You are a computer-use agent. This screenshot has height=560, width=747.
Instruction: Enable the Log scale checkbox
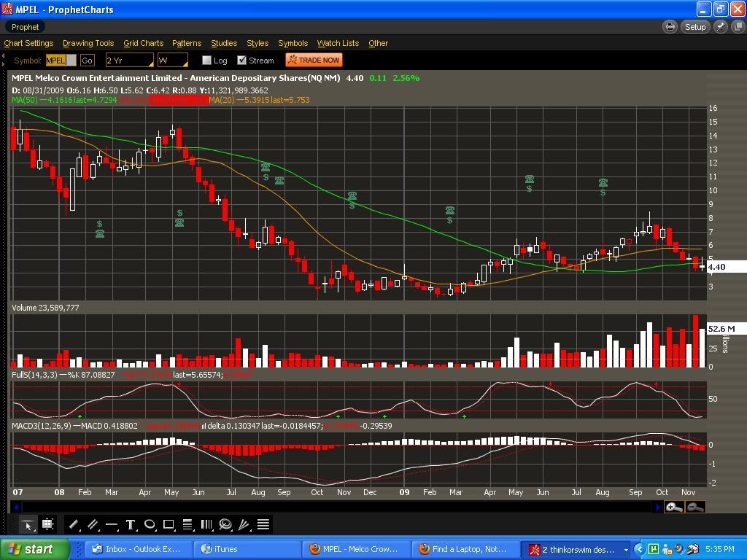tap(206, 61)
